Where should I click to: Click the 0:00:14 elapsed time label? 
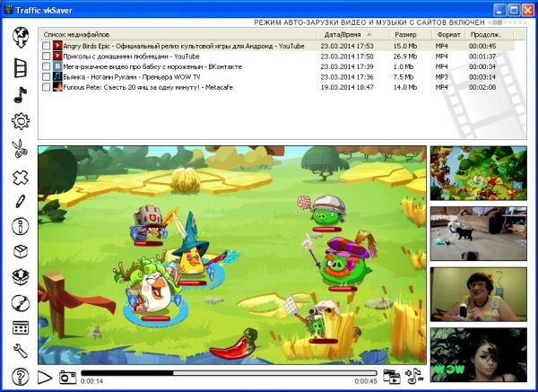[91, 381]
